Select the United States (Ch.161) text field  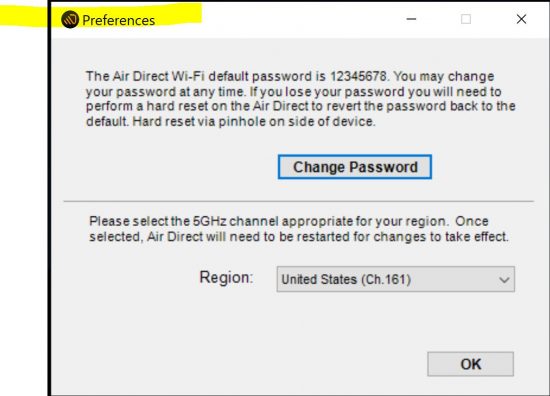point(346,280)
